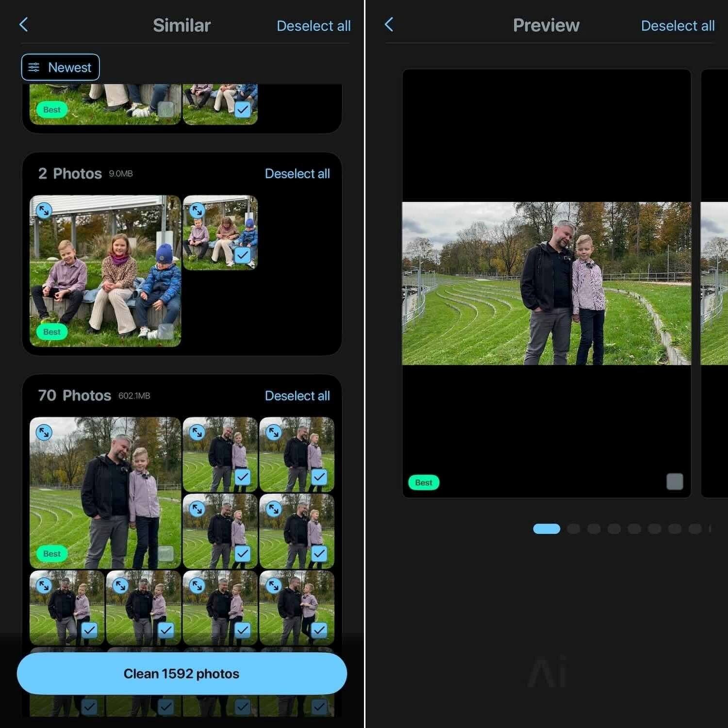This screenshot has height=728, width=728.
Task: Go back from the Preview screen
Action: click(x=388, y=25)
